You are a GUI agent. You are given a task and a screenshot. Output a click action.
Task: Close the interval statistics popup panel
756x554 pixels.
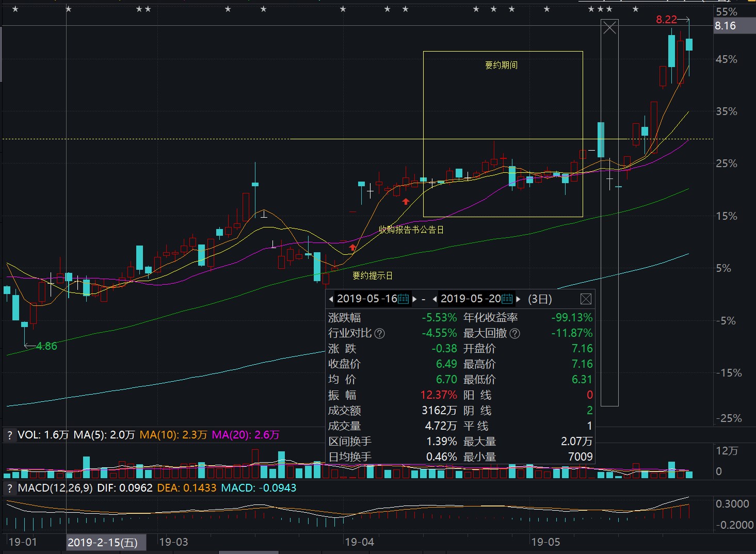(586, 299)
